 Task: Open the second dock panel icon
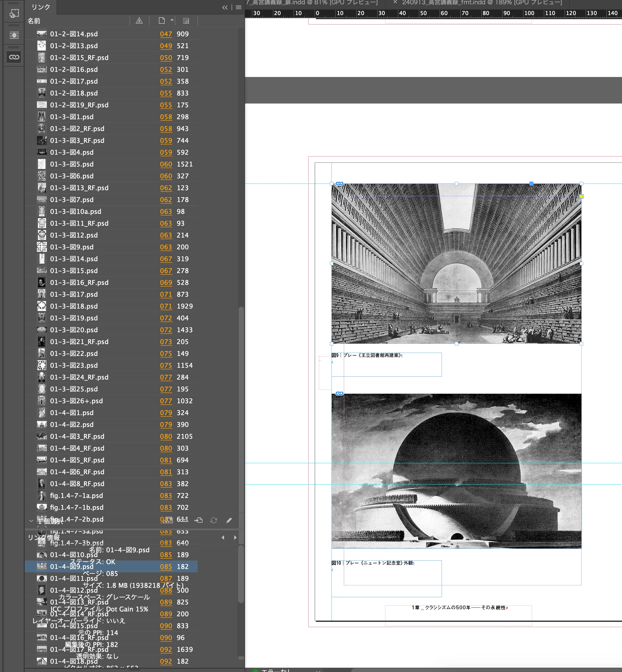click(14, 35)
